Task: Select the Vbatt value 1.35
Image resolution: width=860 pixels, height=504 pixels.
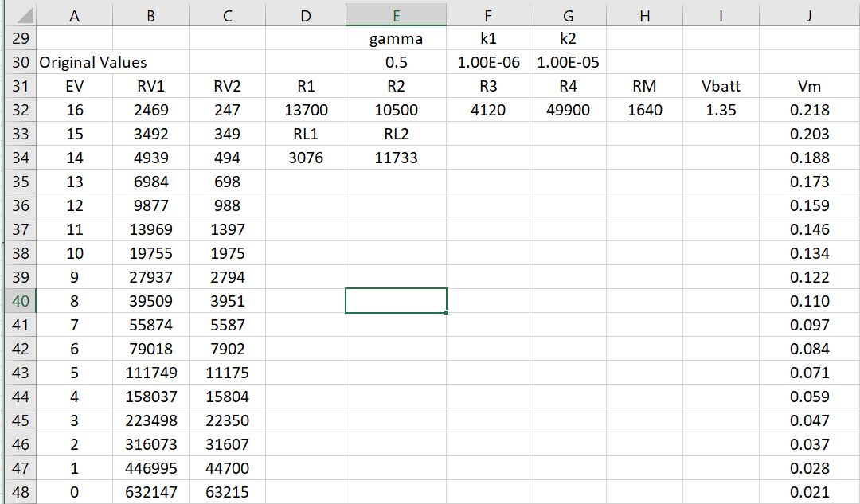Action: 721,110
